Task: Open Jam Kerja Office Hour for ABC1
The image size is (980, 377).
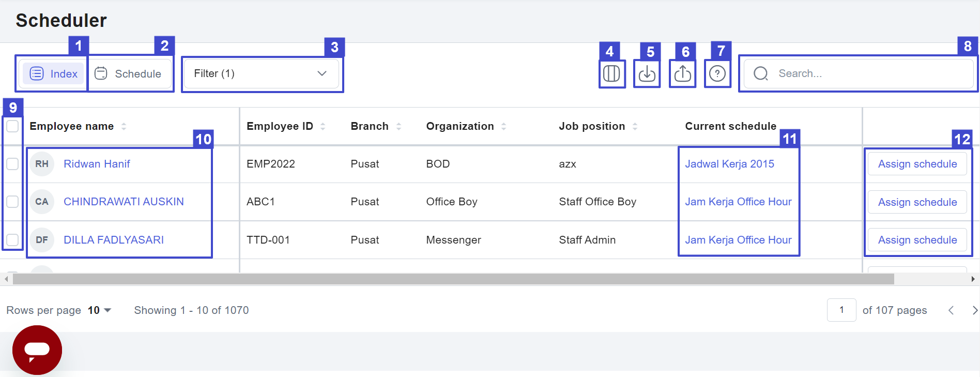Action: 738,202
